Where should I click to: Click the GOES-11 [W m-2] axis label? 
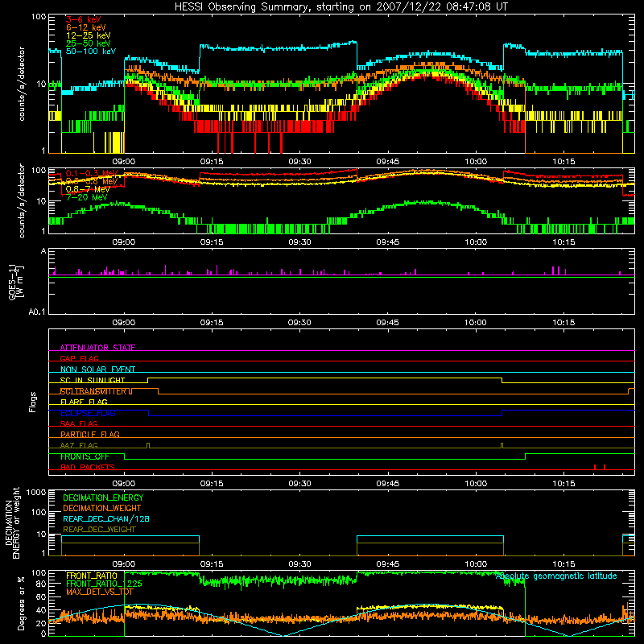point(15,283)
